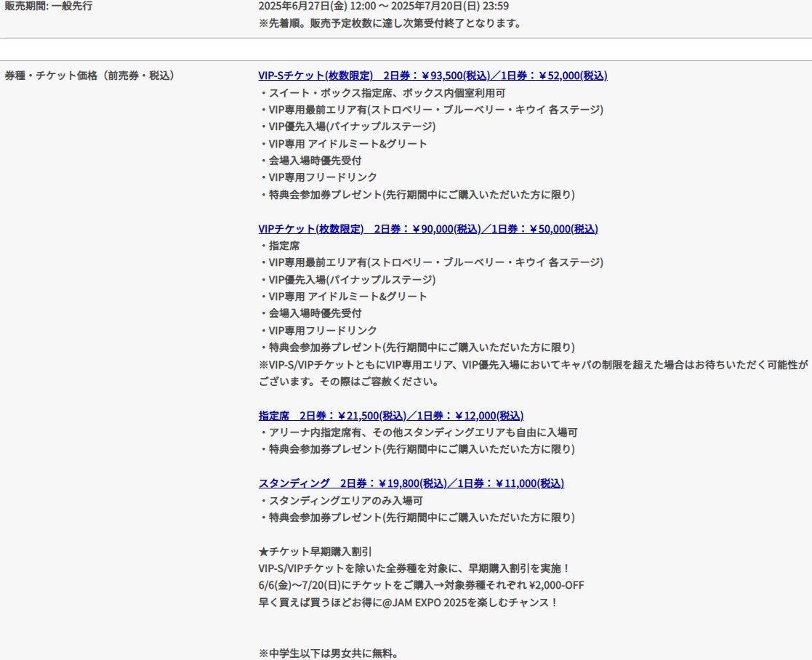Screen dimensions: 812x660
Task: Open the スタンディング 2日券 ¥19,800 link
Action: point(411,483)
